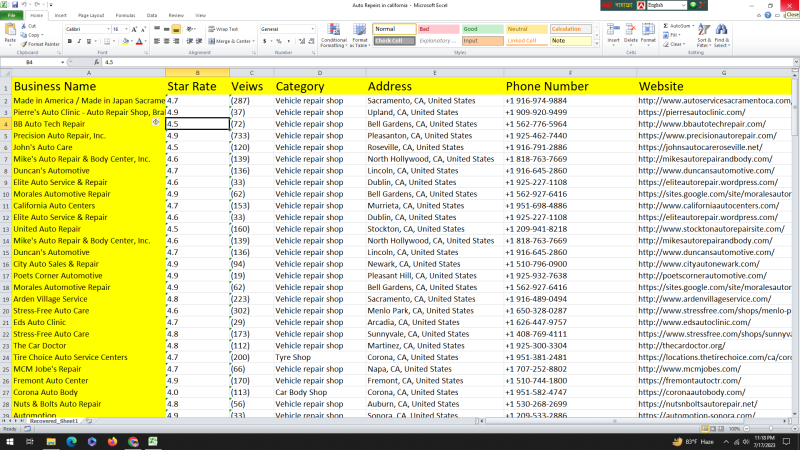This screenshot has width=800, height=450.
Task: Expand the Merge & Center dropdown arrow
Action: point(254,41)
